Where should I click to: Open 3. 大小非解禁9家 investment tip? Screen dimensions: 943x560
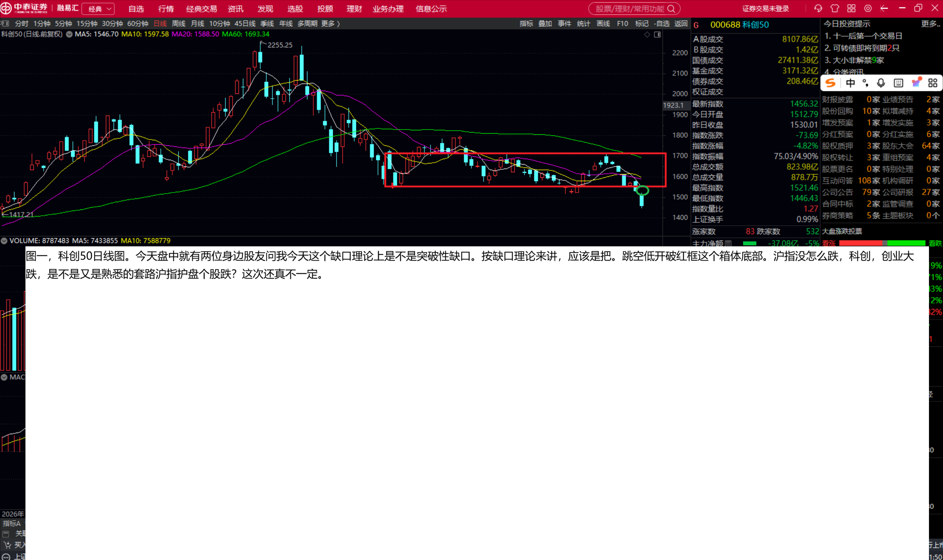854,60
